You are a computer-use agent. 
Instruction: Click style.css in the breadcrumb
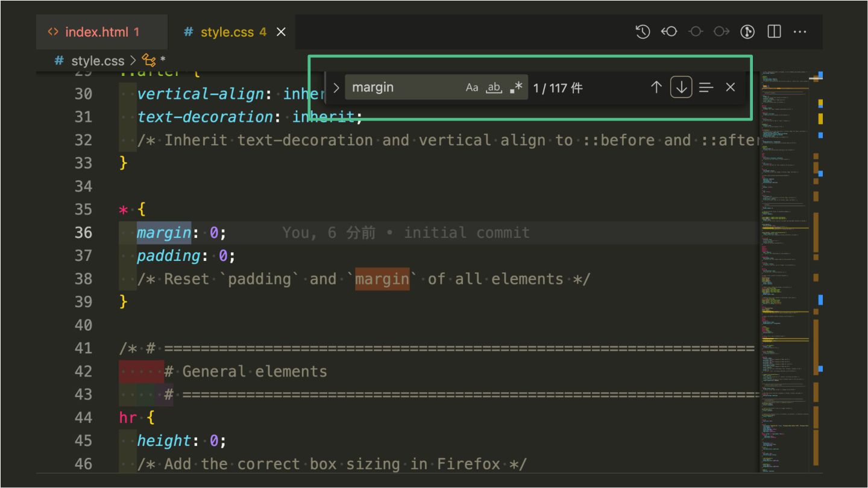tap(97, 61)
